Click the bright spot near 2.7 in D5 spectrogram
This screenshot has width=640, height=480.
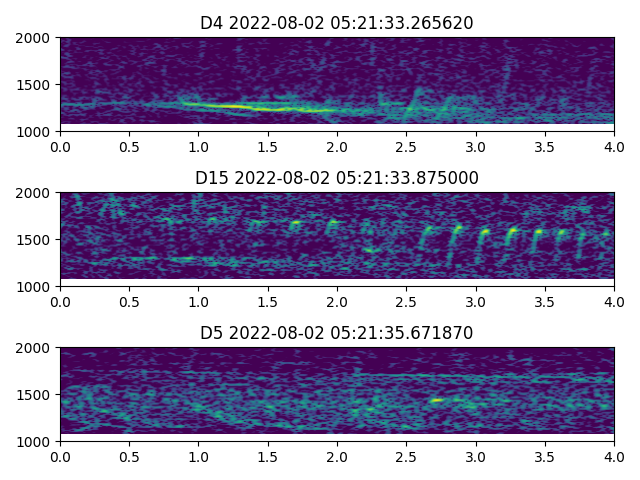[x=437, y=400]
